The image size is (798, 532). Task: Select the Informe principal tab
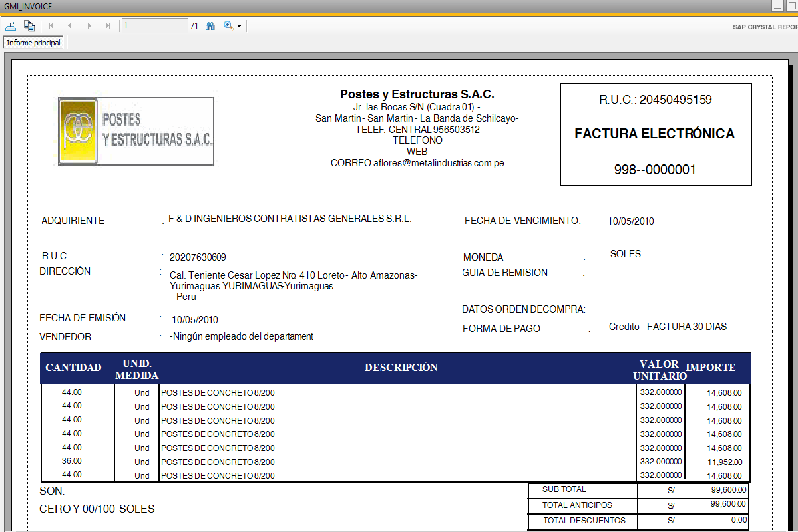(x=33, y=43)
